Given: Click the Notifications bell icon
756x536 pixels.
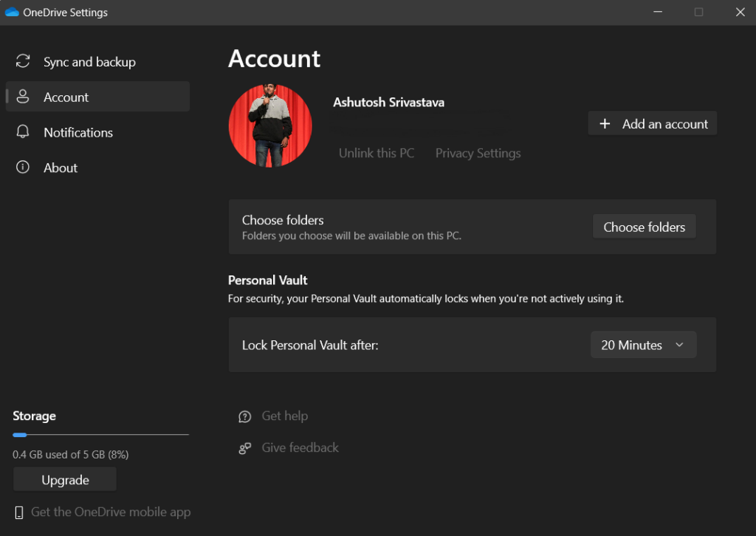Looking at the screenshot, I should (x=23, y=132).
